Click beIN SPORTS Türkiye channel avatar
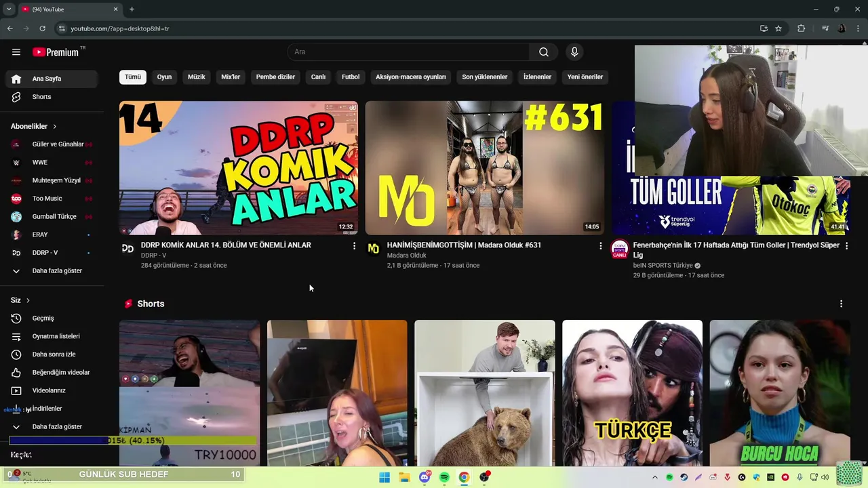The height and width of the screenshot is (488, 868). click(x=620, y=249)
